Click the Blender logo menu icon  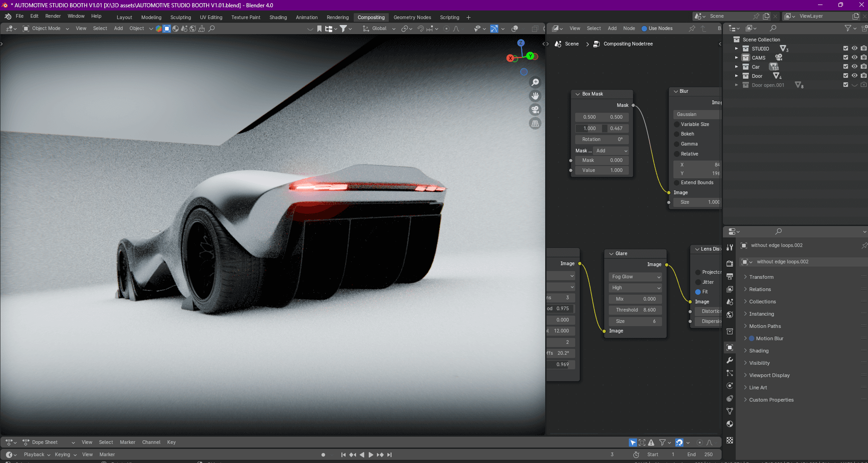point(8,16)
